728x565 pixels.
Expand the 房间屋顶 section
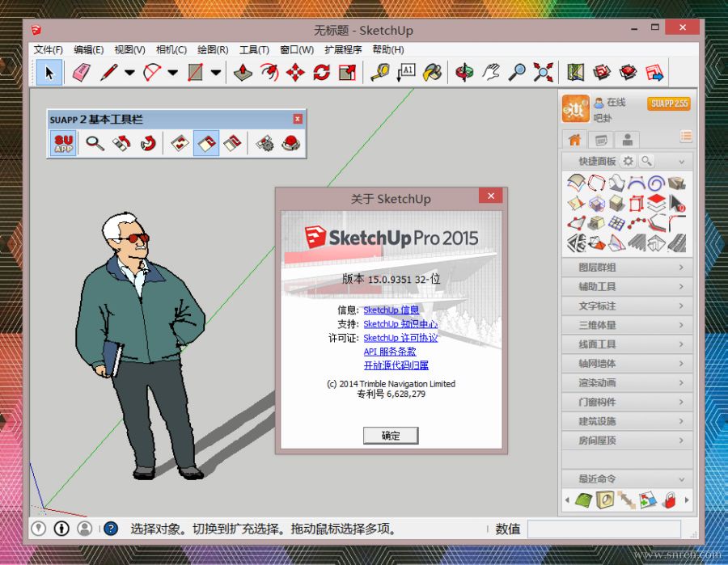coord(627,441)
